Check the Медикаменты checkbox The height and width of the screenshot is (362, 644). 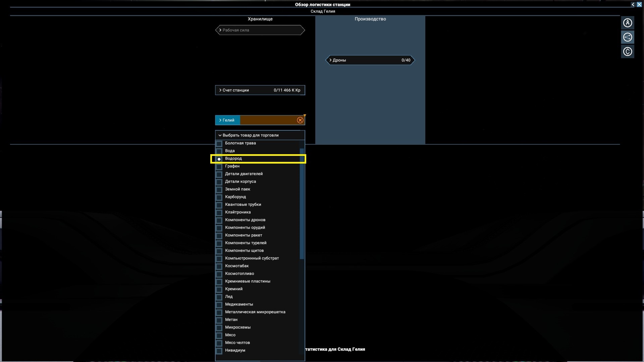pos(219,305)
